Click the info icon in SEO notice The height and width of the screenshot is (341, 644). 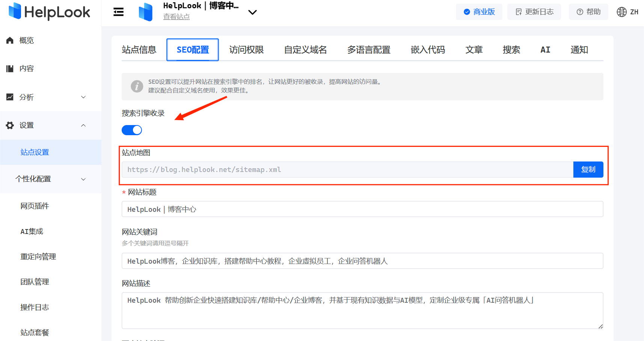pos(137,86)
